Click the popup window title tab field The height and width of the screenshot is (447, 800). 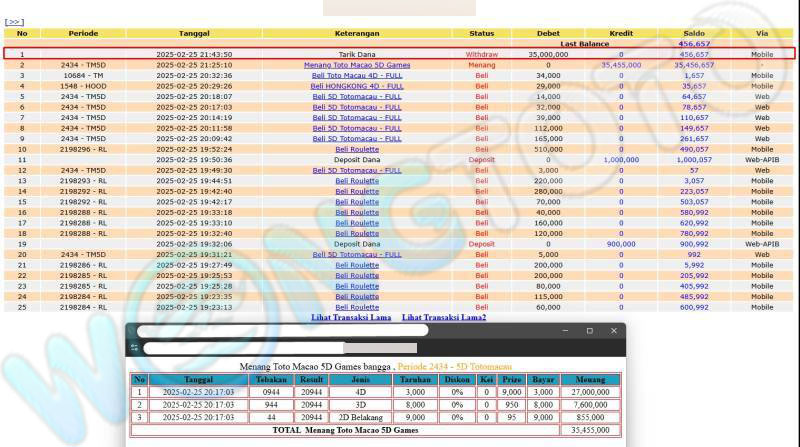[283, 331]
